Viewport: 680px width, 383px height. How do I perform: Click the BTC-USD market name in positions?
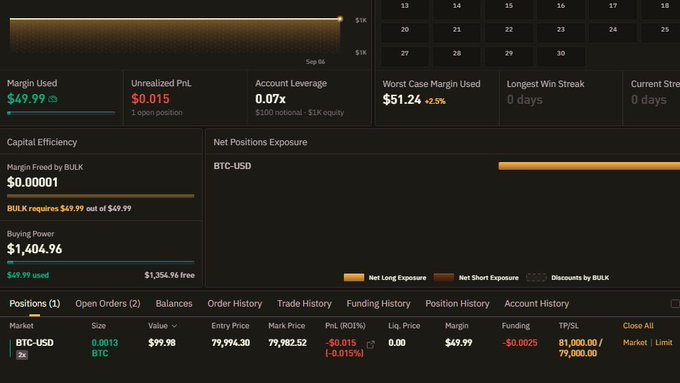[35, 343]
